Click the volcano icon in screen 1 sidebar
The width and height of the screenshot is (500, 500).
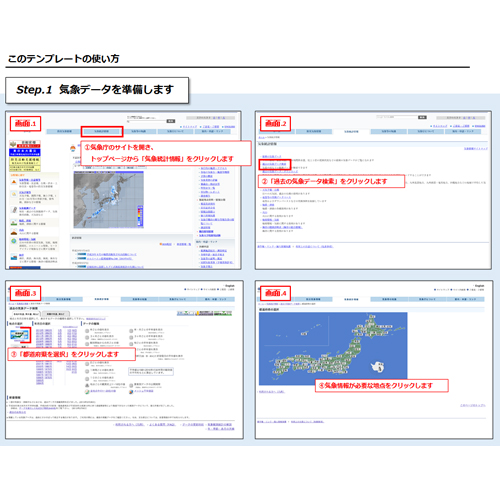click(14, 232)
